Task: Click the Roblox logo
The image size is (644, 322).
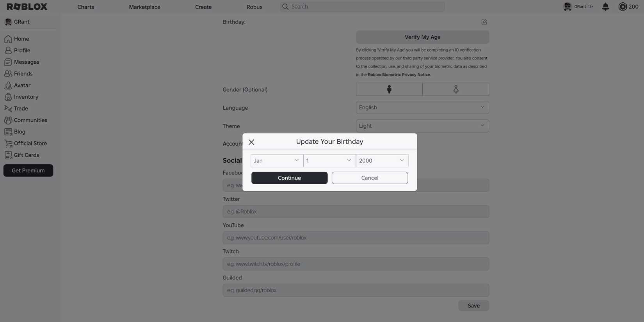Action: [27, 7]
